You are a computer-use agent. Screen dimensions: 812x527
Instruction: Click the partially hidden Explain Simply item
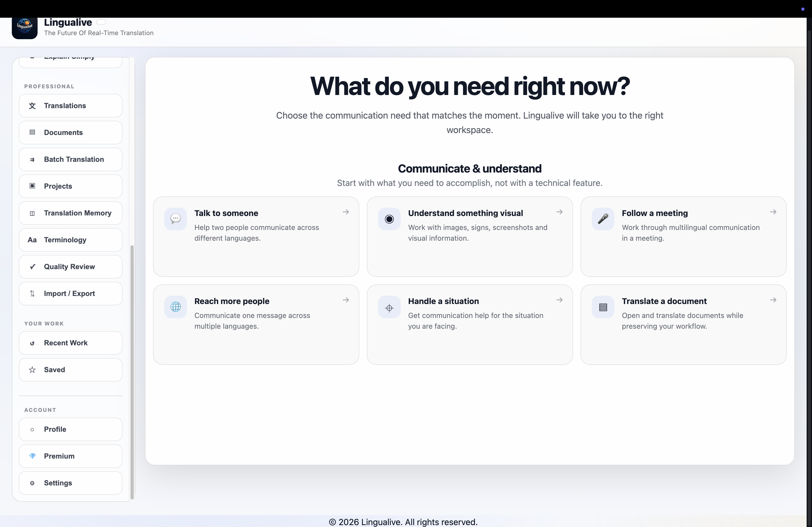(x=71, y=62)
